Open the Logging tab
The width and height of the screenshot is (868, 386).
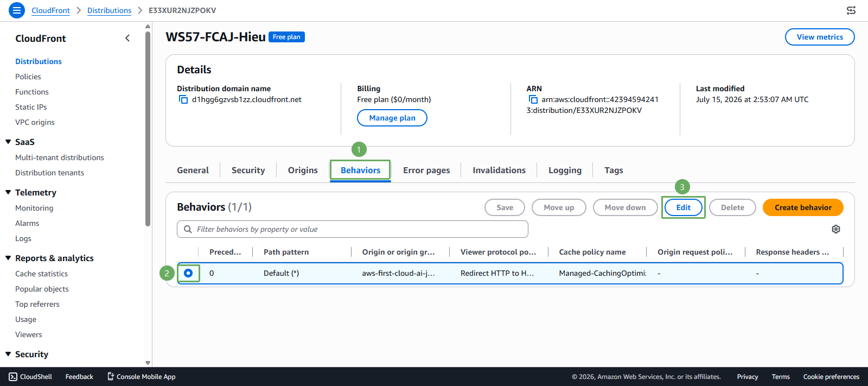pos(565,170)
